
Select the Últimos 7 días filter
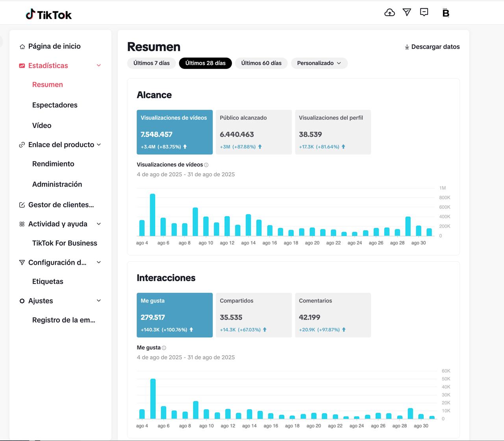pyautogui.click(x=152, y=63)
